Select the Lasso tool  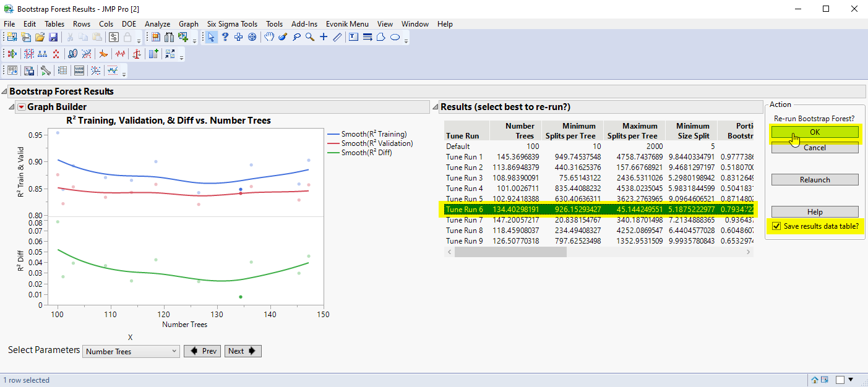click(x=296, y=37)
